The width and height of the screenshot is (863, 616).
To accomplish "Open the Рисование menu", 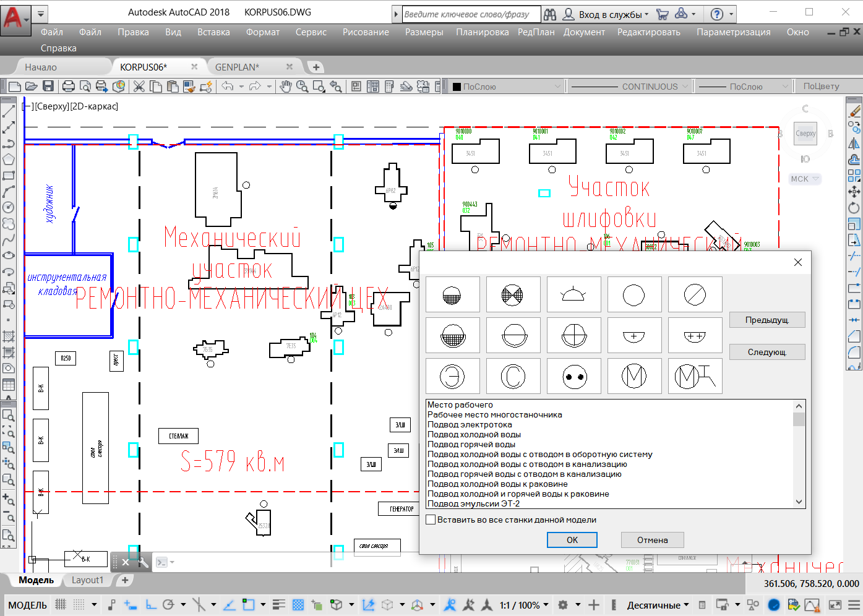I will 366,32.
